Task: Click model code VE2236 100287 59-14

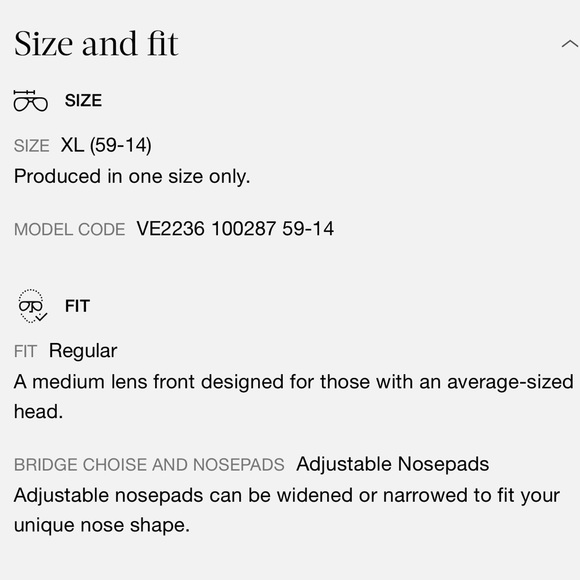Action: pyautogui.click(x=235, y=229)
